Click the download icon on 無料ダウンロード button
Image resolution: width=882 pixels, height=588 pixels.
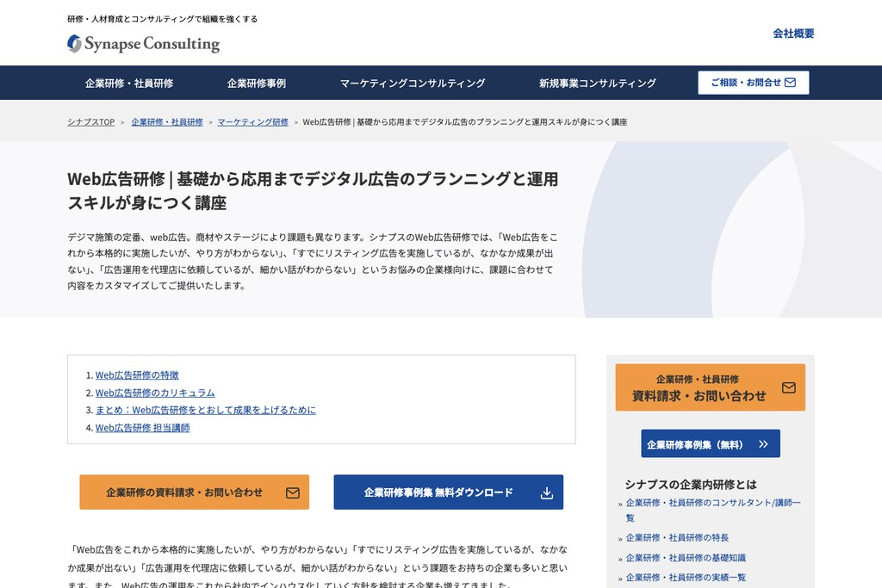coord(547,493)
